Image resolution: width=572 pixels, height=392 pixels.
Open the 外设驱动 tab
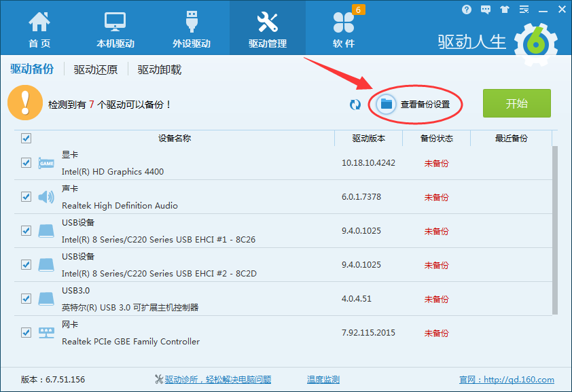[192, 29]
